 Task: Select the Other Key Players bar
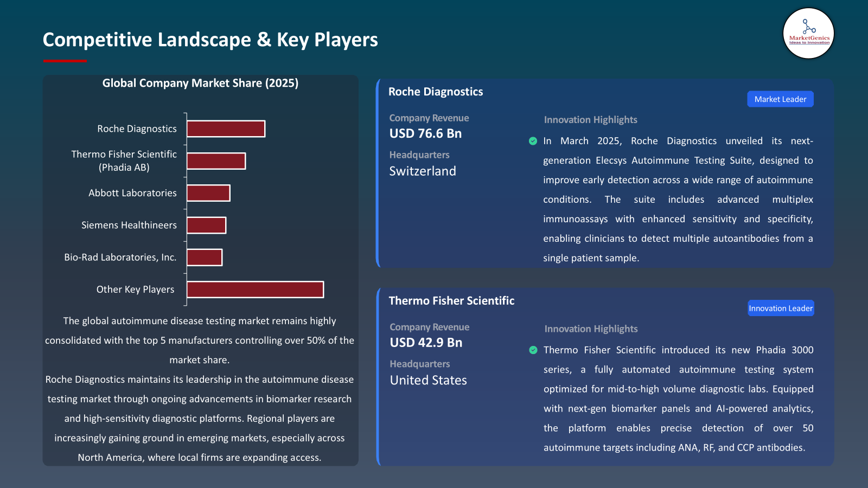click(255, 290)
